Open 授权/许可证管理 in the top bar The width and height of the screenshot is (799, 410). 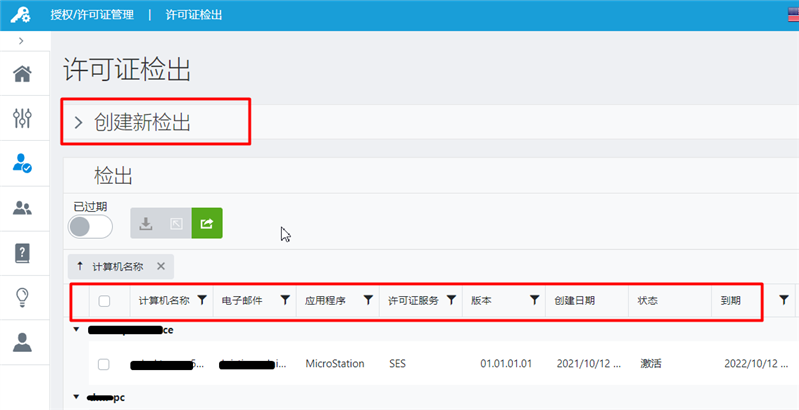[92, 15]
